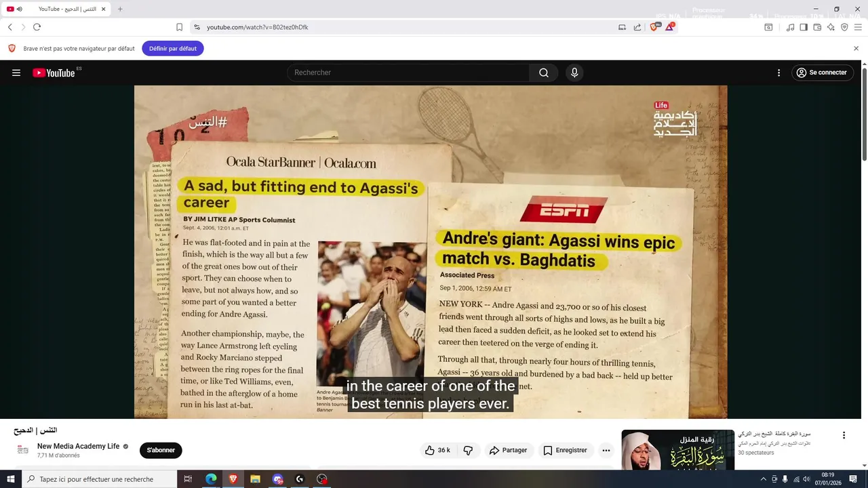Open New Media Academy Life channel
The image size is (868, 488).
pyautogui.click(x=78, y=446)
